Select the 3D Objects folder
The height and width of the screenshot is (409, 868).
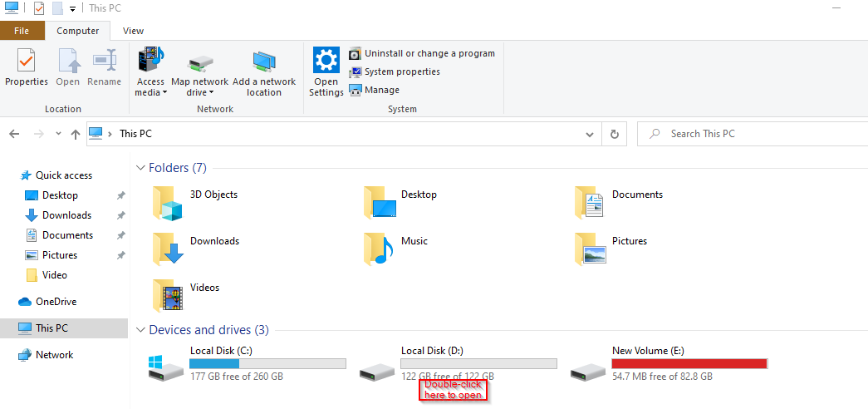213,195
